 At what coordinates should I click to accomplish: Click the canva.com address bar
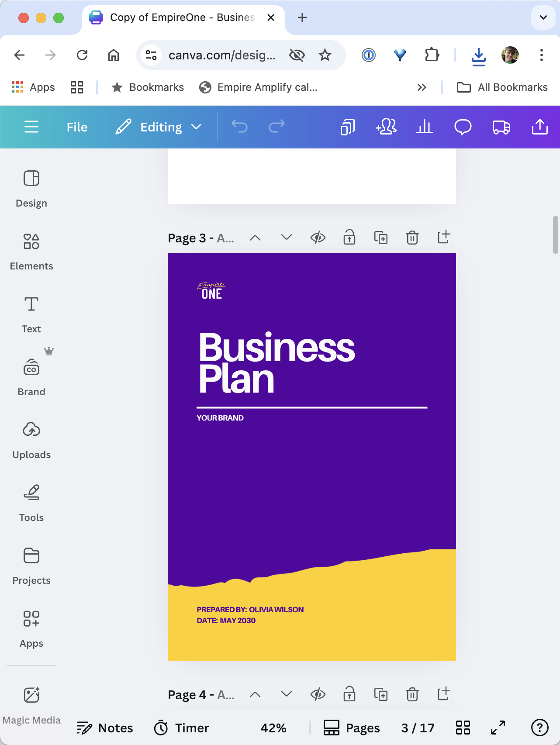pos(222,55)
